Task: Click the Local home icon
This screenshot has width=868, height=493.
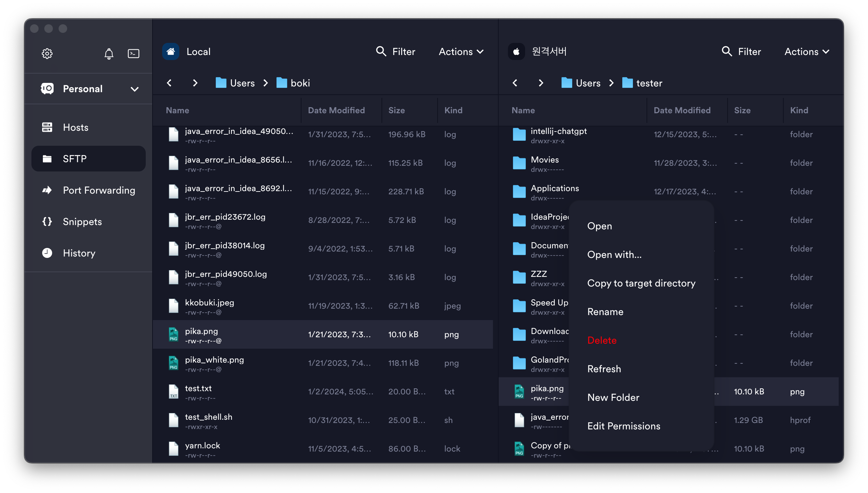Action: (171, 52)
